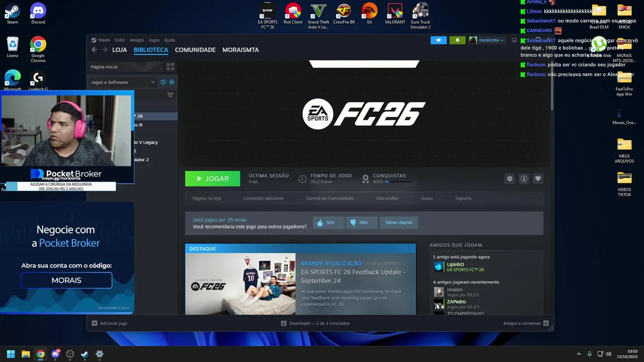Sort library by recent clock icon
This screenshot has width=644, height=362.
(163, 82)
